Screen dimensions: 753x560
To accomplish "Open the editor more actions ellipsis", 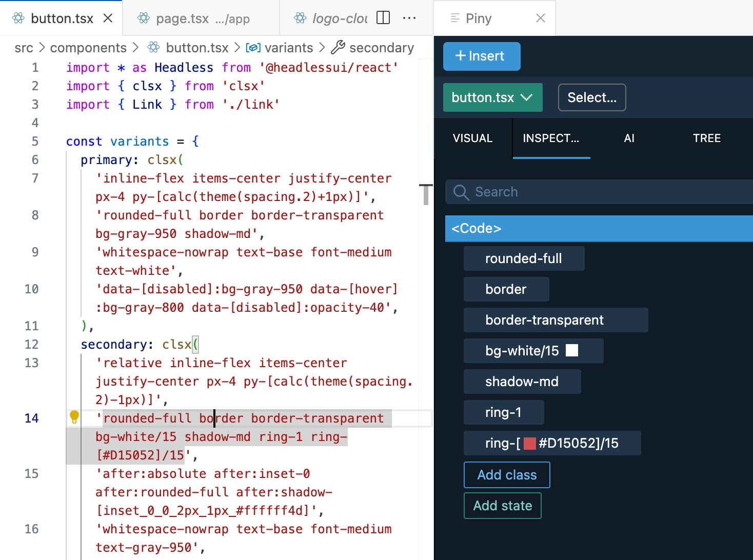I will 409,18.
